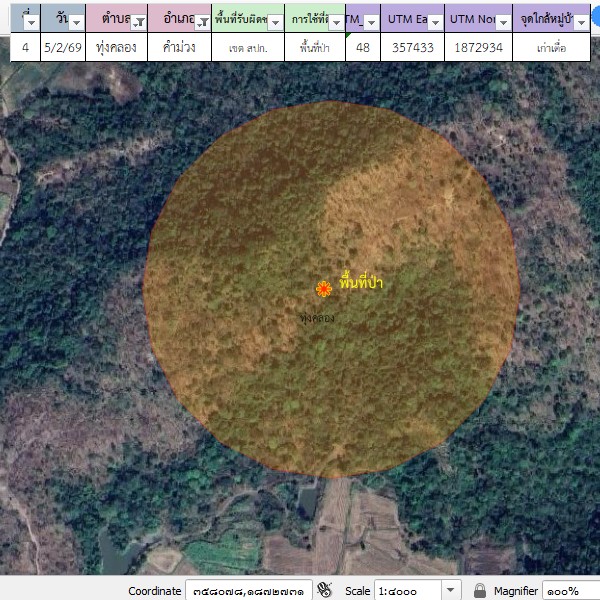The height and width of the screenshot is (600, 600).
Task: Open filter for พื้นที่รับผิดชอบ column
Action: [x=273, y=22]
